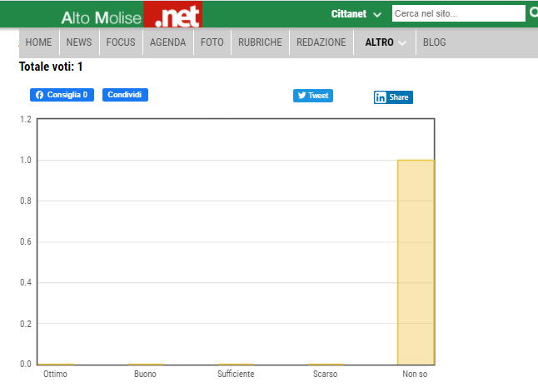Open the HOME menu item

pyautogui.click(x=38, y=42)
